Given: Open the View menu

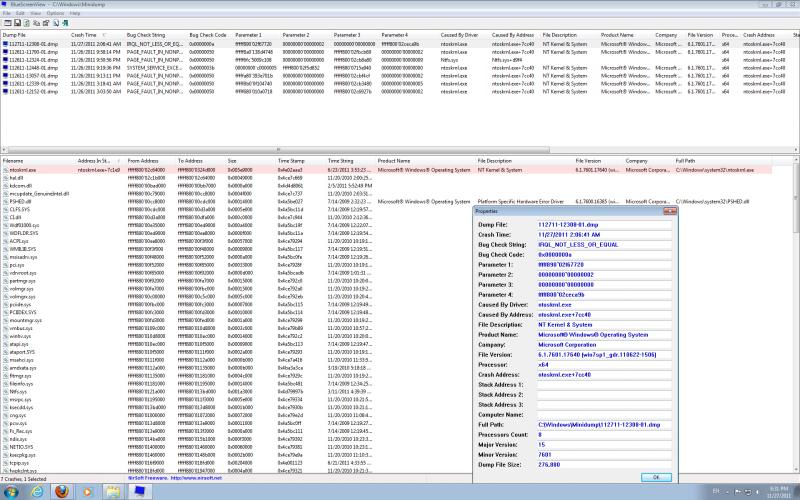Looking at the screenshot, I should tap(36, 13).
